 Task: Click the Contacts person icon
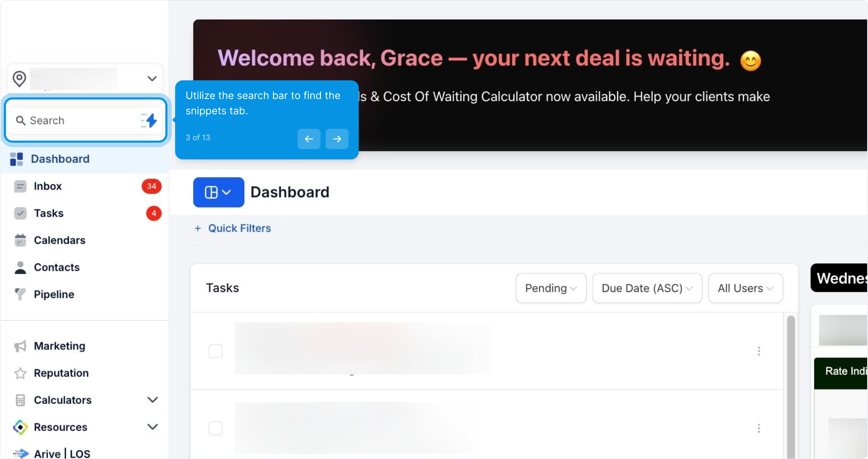click(x=20, y=267)
